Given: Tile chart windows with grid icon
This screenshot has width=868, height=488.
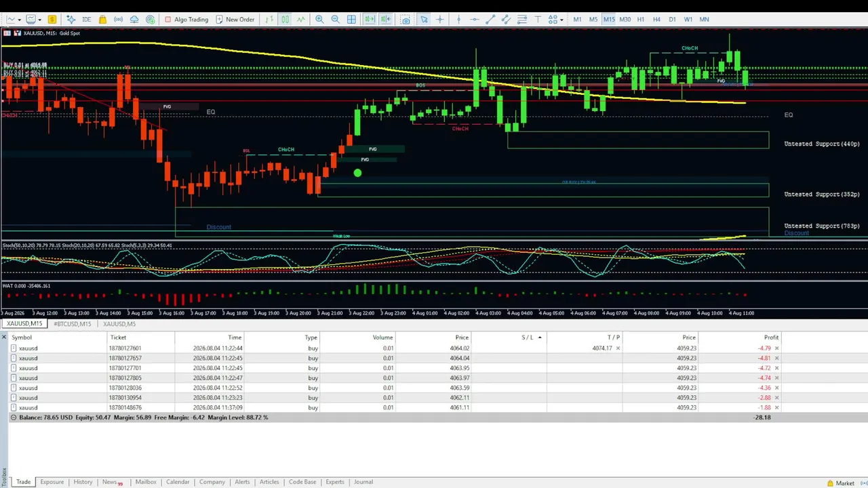Looking at the screenshot, I should click(351, 20).
